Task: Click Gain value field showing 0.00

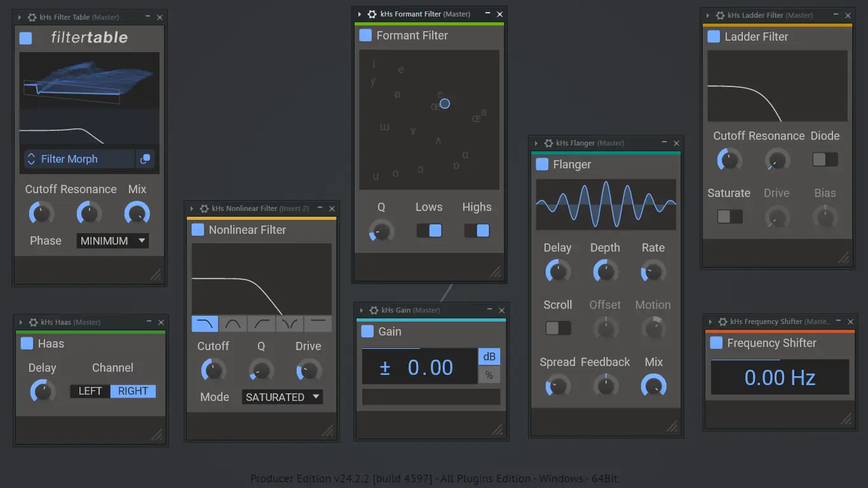Action: tap(419, 367)
